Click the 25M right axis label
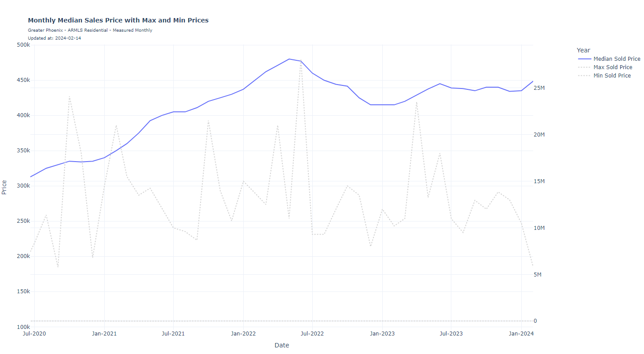The width and height of the screenshot is (644, 354). [539, 88]
